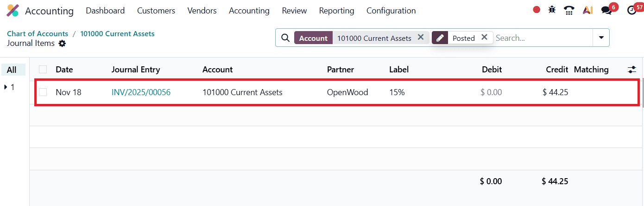Click the 101000 Current Assets breadcrumb link
The height and width of the screenshot is (206, 644).
[x=117, y=34]
